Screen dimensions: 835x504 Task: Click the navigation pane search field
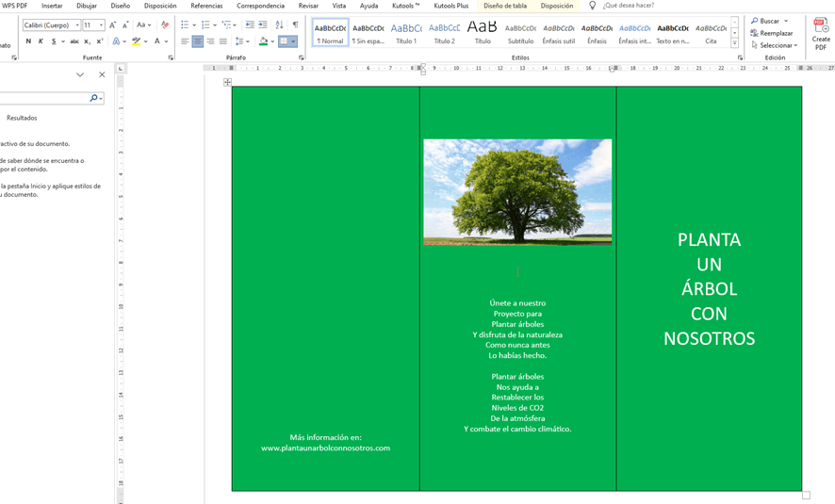pyautogui.click(x=42, y=98)
